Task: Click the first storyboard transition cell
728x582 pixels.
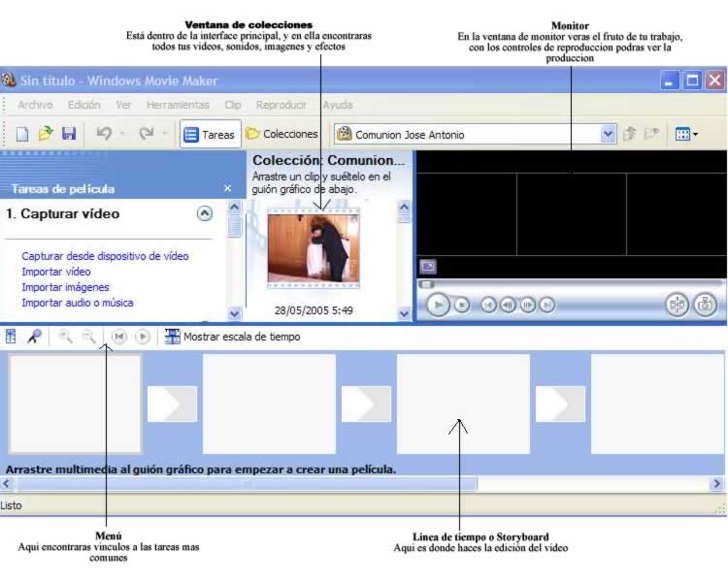Action: (x=172, y=404)
